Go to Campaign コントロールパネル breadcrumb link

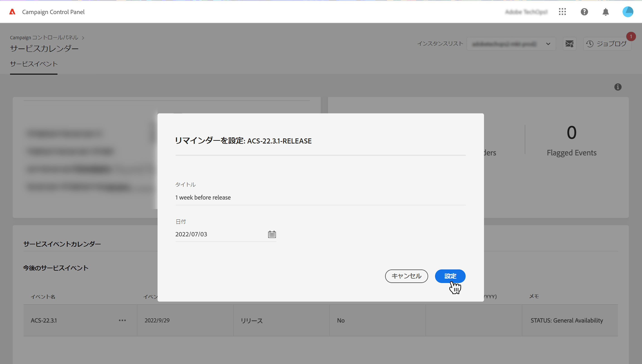[44, 38]
